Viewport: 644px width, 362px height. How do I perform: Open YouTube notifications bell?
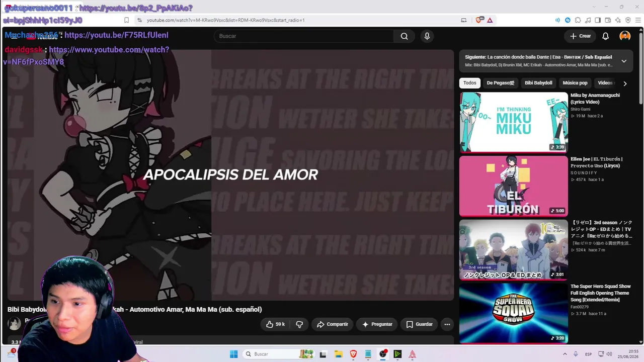coord(606,36)
